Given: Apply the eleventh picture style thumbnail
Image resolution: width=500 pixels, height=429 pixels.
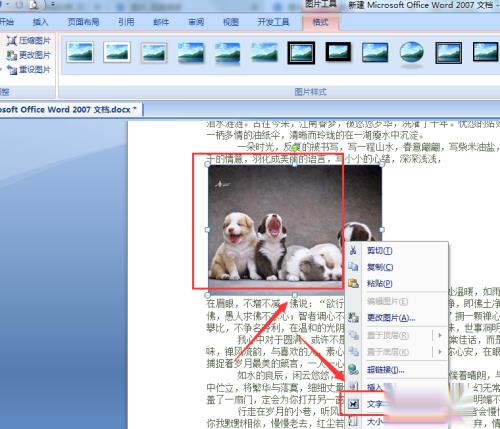Looking at the screenshot, I should 449,53.
